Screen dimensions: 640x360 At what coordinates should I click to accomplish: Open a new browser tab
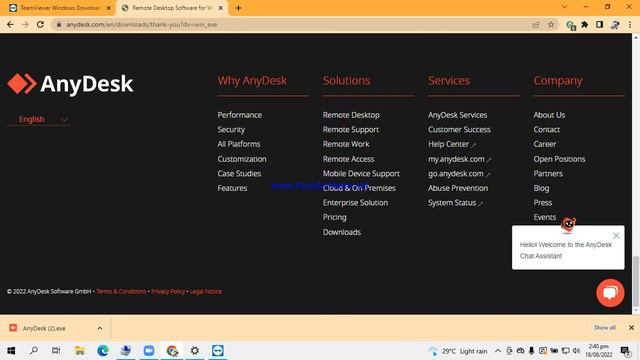238,8
